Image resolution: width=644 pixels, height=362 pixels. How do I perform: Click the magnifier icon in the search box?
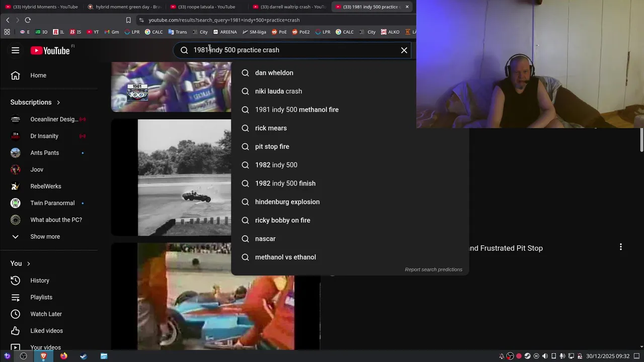coord(184,50)
